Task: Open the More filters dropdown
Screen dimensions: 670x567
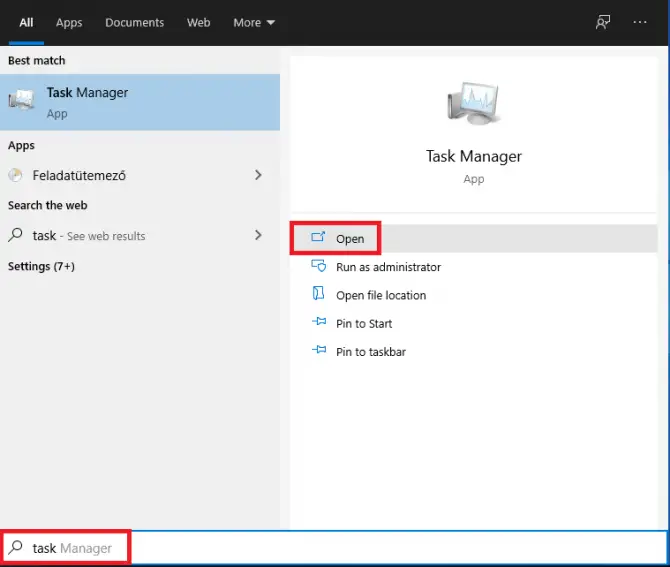Action: 254,22
